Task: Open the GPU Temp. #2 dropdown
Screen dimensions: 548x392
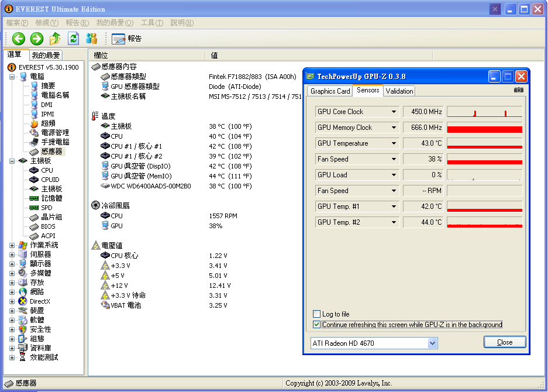Action: pos(394,222)
